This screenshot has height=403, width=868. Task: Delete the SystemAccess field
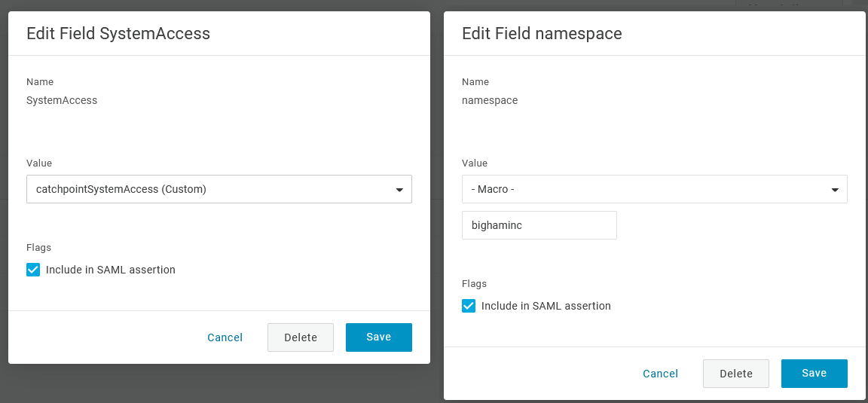(301, 337)
